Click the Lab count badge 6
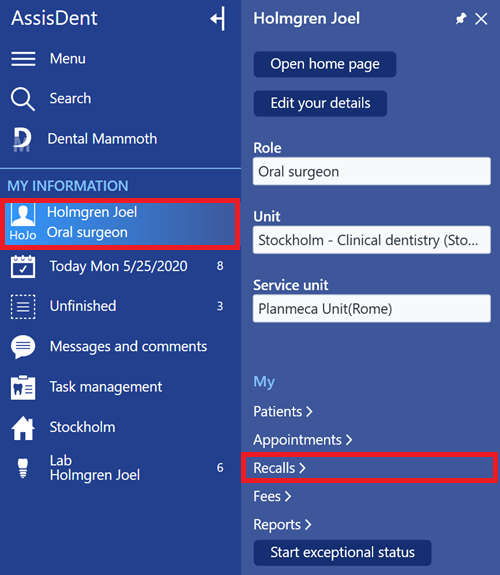Viewport: 500px width, 575px height. [220, 468]
